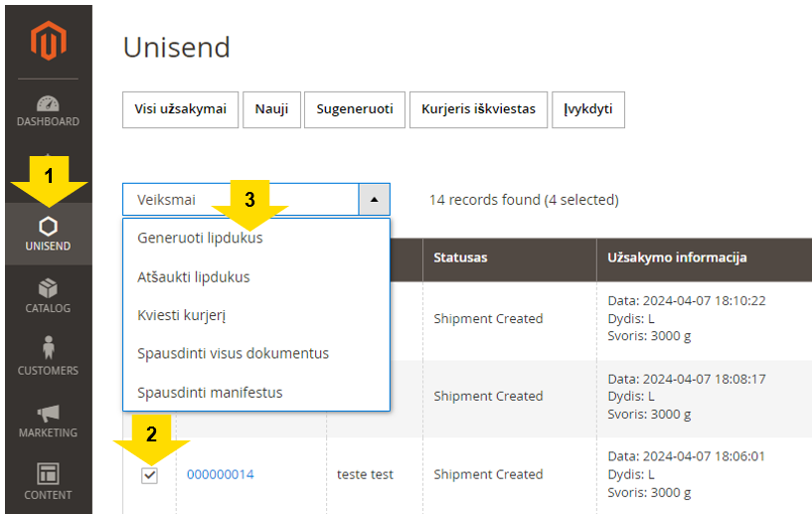812x514 pixels.
Task: Filter by Kurjeris iškviestas orders
Action: coord(478,109)
